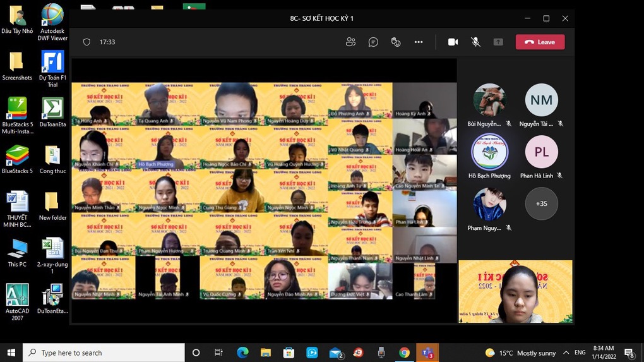The image size is (644, 362).
Task: Open the meeting chat
Action: tap(373, 42)
